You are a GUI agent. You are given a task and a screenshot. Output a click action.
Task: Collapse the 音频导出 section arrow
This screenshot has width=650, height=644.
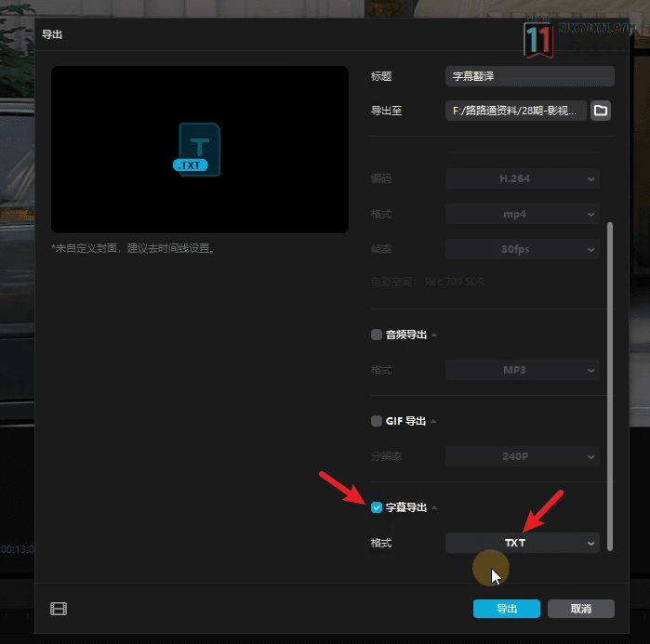click(434, 335)
